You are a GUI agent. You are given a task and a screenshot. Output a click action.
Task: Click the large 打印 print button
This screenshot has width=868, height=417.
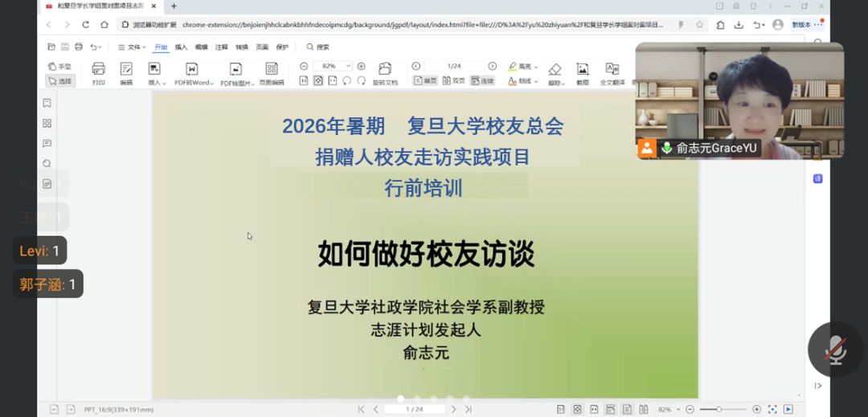[99, 74]
